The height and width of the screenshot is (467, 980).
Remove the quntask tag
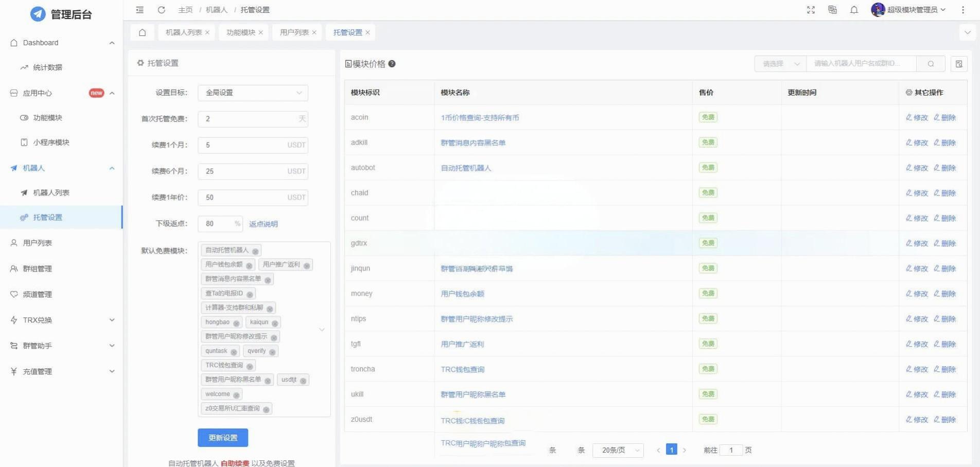[x=234, y=352]
